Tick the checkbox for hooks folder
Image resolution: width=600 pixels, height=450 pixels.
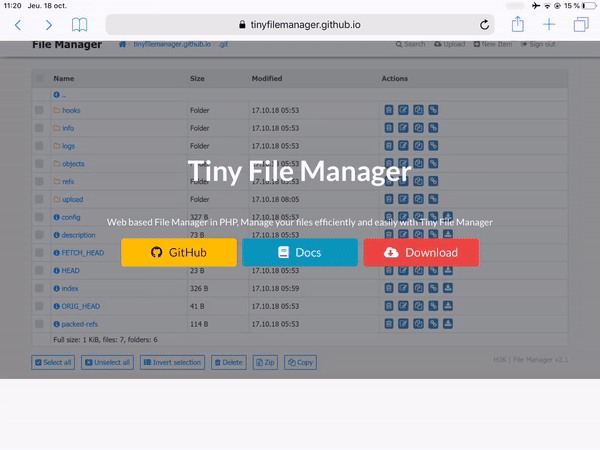pos(39,110)
